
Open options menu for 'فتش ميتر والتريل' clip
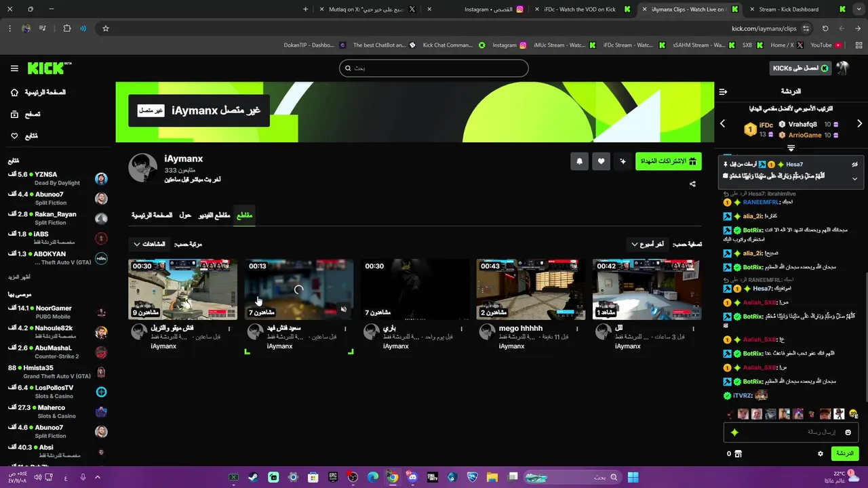tap(229, 329)
